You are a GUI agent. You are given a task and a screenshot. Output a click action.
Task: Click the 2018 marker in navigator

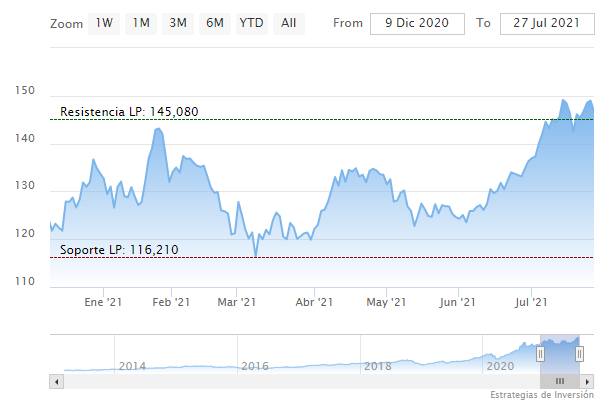[x=377, y=366]
